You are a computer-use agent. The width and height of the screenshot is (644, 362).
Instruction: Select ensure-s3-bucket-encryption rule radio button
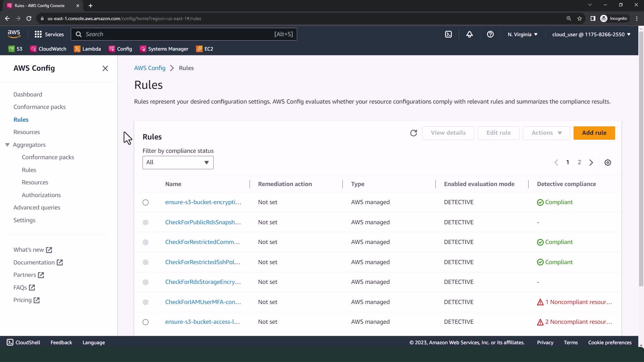click(146, 202)
